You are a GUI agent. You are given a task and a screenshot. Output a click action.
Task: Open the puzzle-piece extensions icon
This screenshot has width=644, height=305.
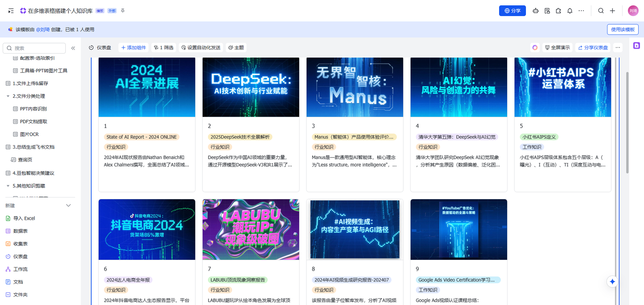pyautogui.click(x=558, y=11)
